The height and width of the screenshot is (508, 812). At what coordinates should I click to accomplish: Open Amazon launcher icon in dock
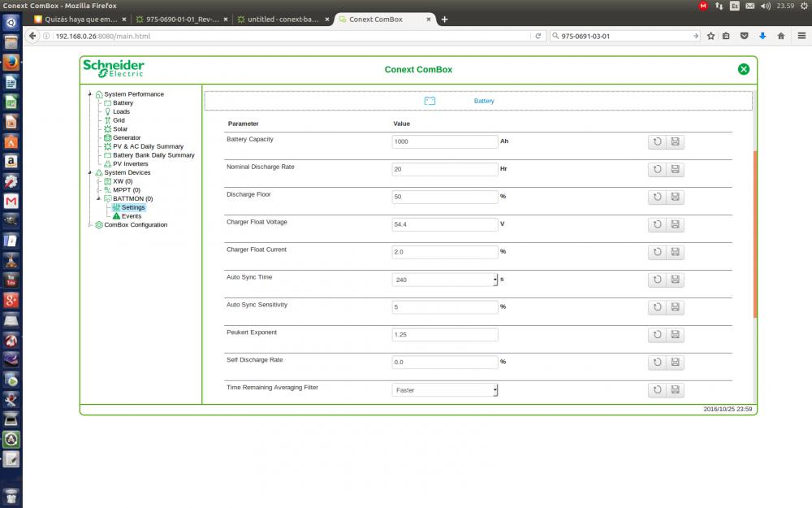click(11, 161)
